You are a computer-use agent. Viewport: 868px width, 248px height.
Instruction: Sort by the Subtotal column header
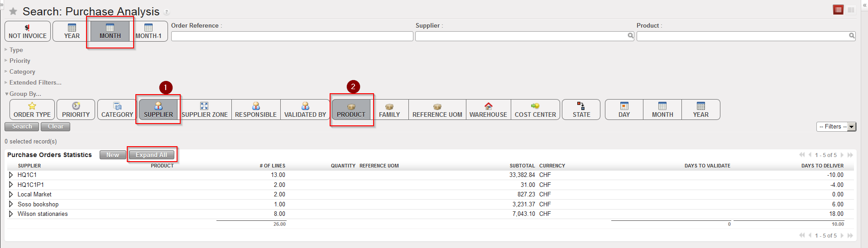coord(522,166)
